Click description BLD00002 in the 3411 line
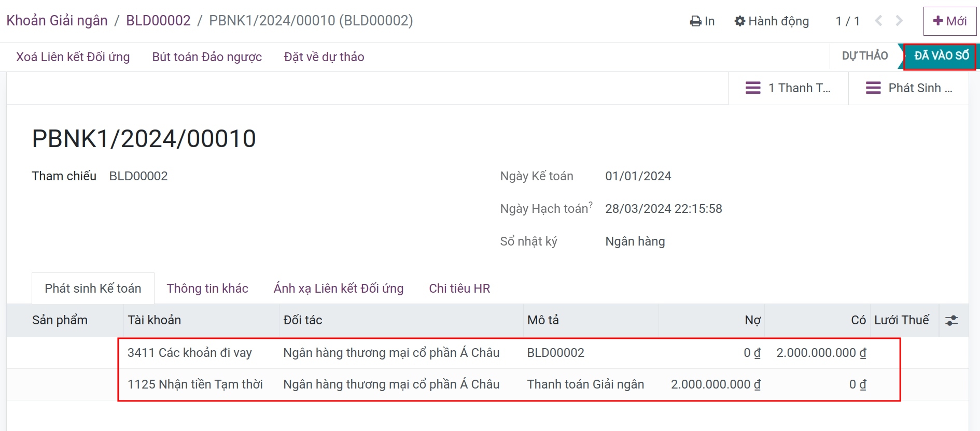Image resolution: width=980 pixels, height=431 pixels. coord(556,353)
